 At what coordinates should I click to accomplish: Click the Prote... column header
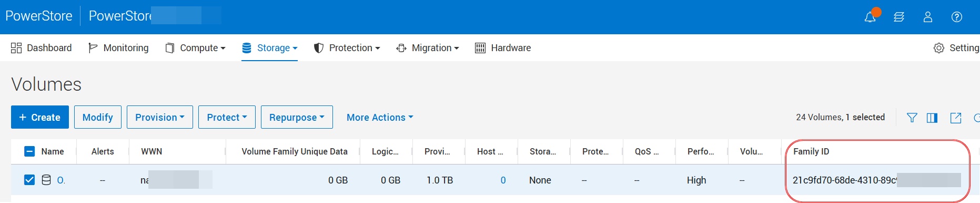[x=595, y=151]
